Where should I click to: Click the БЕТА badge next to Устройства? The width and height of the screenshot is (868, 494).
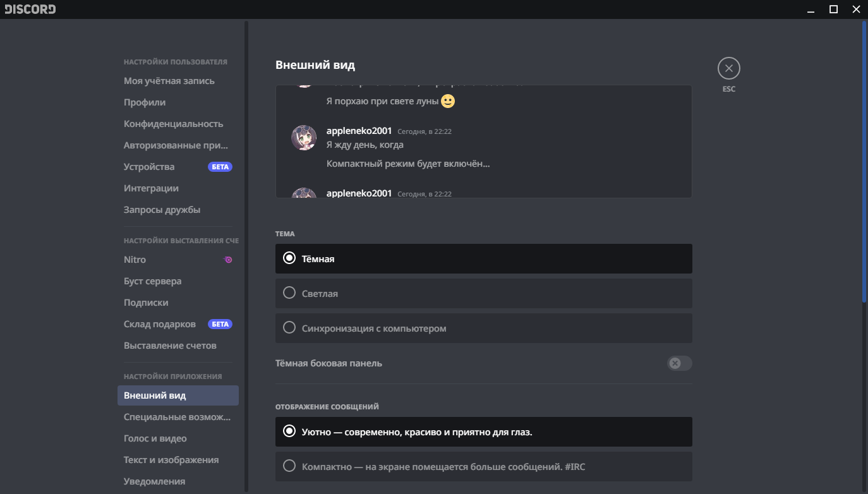pos(220,167)
